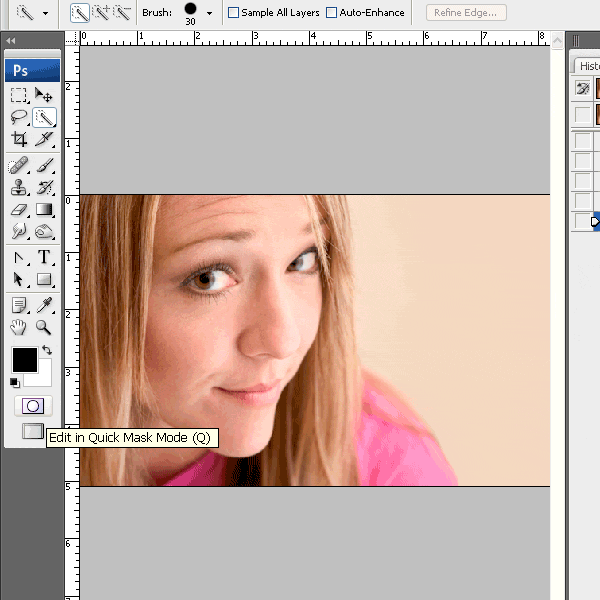Select the Quick Selection tool in toolbox
Screen dimensions: 600x600
(x=44, y=117)
